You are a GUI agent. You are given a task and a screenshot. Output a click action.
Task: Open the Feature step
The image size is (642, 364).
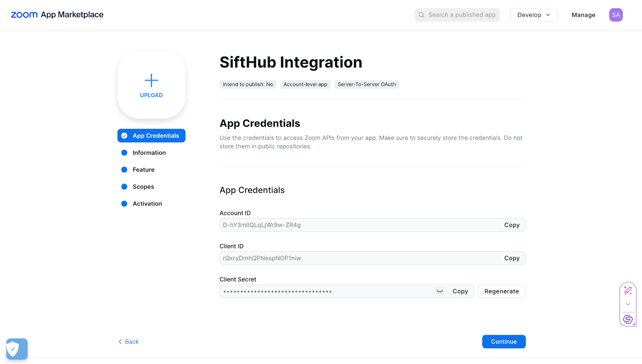click(143, 170)
